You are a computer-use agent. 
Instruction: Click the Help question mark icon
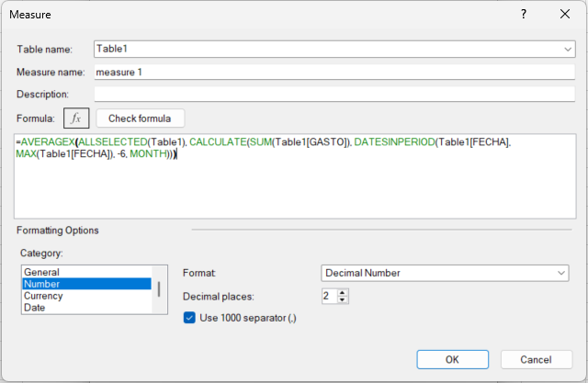523,15
